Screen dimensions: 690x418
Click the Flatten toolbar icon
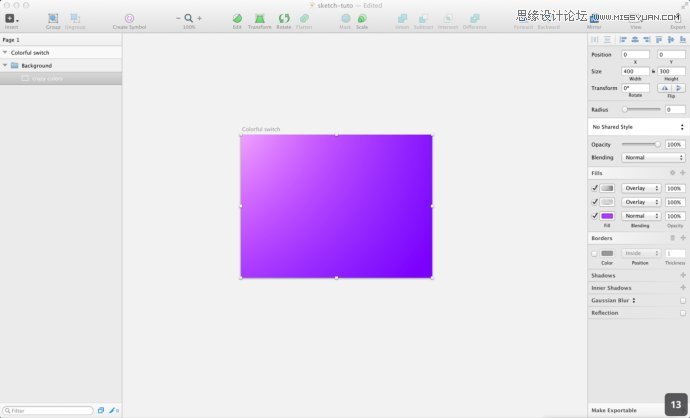click(x=304, y=18)
